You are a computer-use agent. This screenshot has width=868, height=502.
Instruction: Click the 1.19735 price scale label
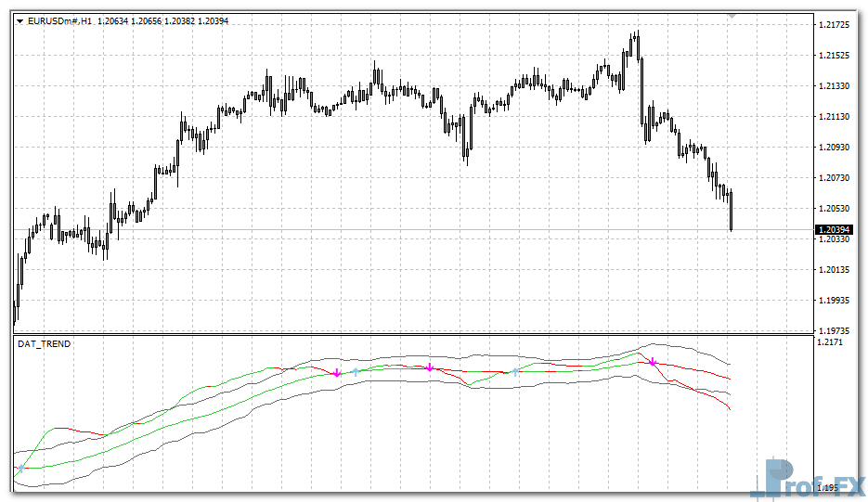tap(836, 330)
